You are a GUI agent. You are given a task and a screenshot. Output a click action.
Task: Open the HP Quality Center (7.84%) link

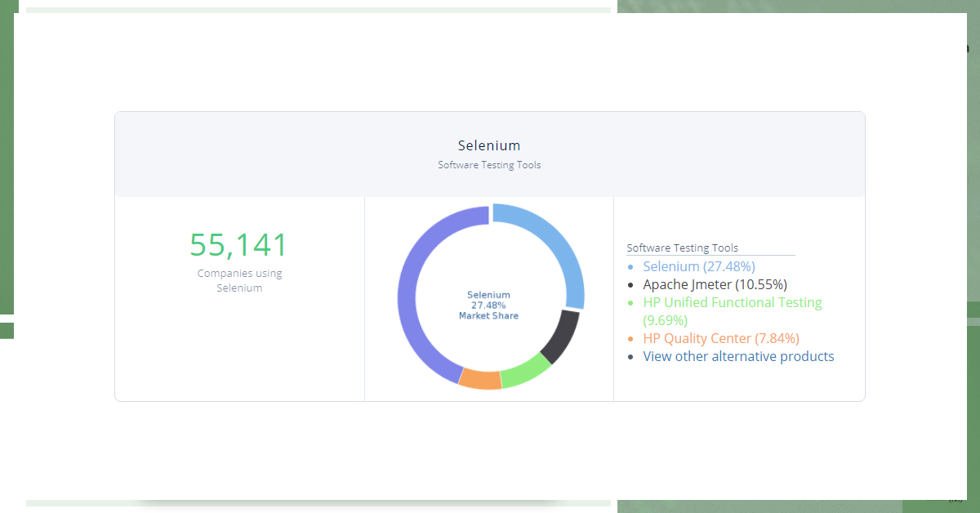pyautogui.click(x=721, y=338)
